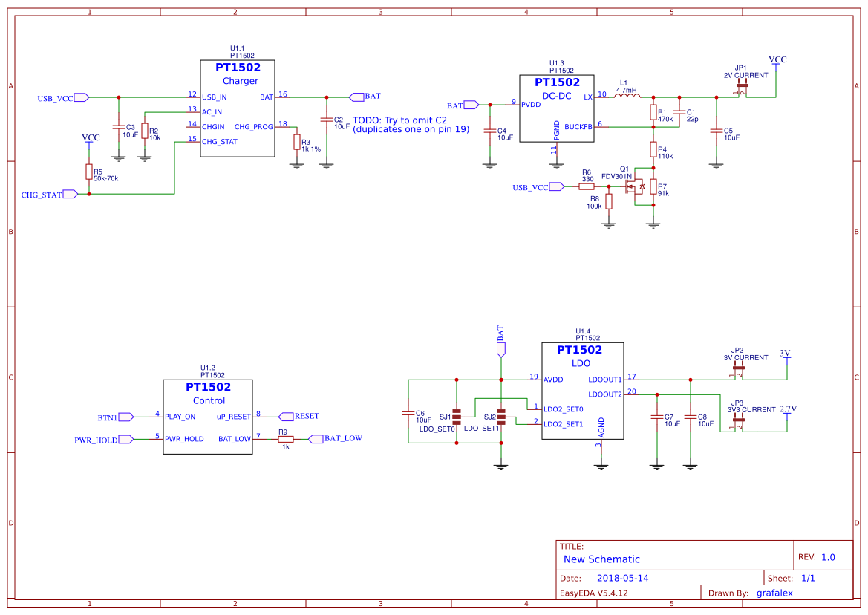This screenshot has width=868, height=615.
Task: Select capacitor C5 10uF
Action: pyautogui.click(x=717, y=131)
